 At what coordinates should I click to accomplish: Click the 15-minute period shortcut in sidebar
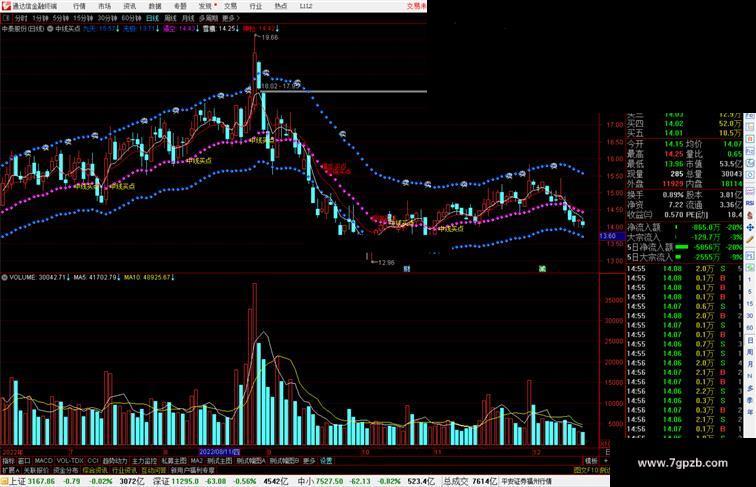(x=750, y=304)
